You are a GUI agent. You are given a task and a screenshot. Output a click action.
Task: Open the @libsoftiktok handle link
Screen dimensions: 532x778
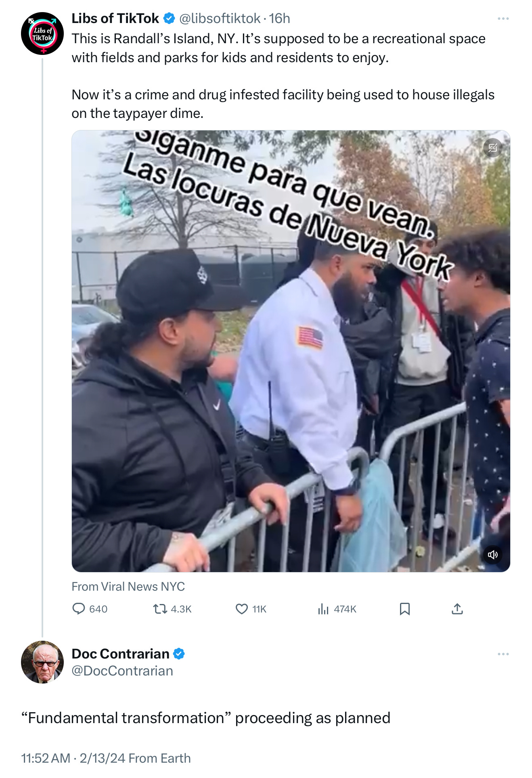220,19
